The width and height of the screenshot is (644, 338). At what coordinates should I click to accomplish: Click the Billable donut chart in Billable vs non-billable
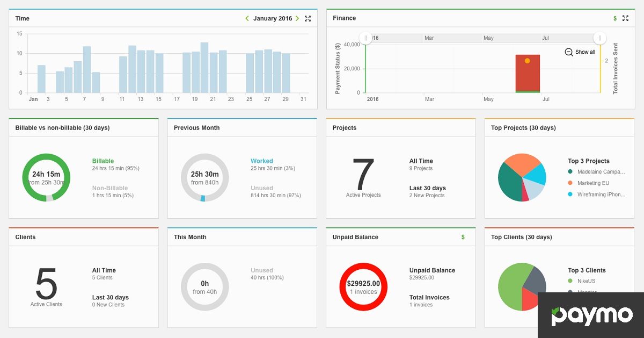coord(46,177)
